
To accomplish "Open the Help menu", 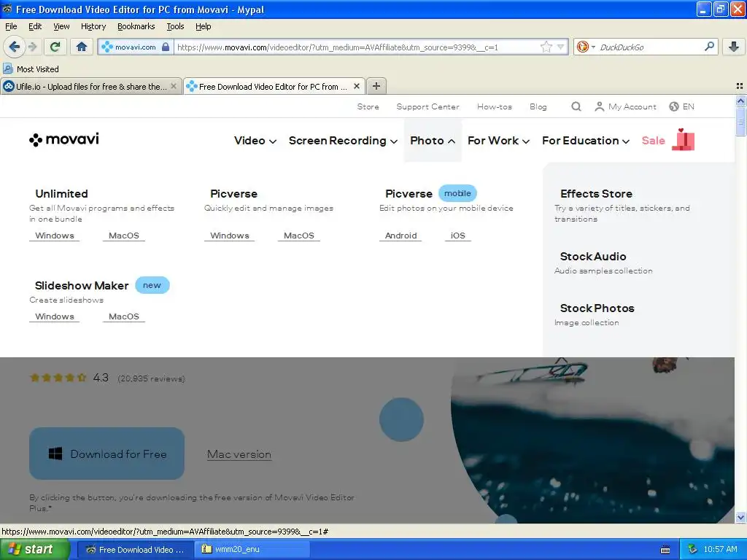I will click(204, 26).
